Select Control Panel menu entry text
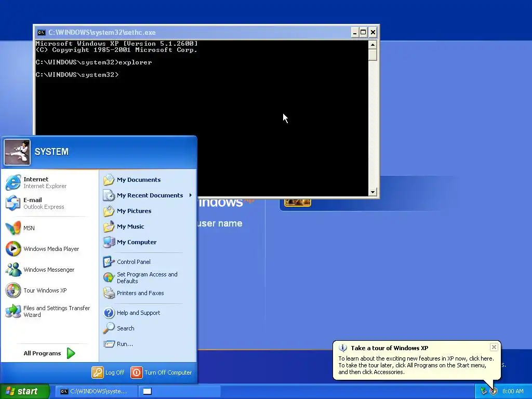Image resolution: width=532 pixels, height=399 pixels. click(134, 262)
